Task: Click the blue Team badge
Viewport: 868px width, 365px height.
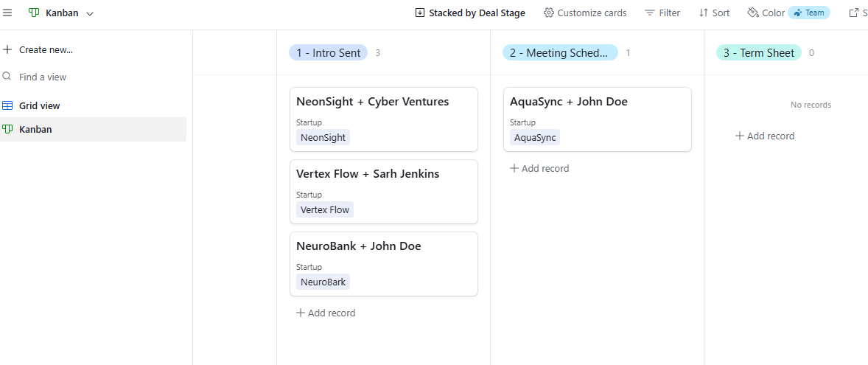Action: point(809,13)
